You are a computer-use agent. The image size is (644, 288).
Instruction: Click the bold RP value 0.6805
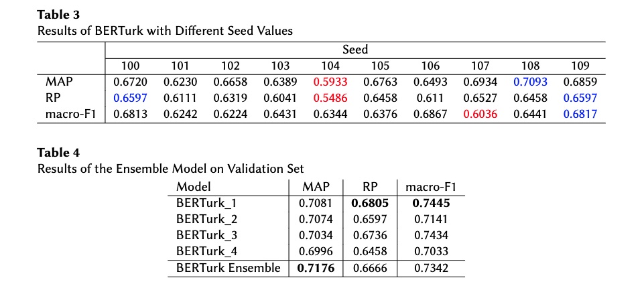click(370, 203)
